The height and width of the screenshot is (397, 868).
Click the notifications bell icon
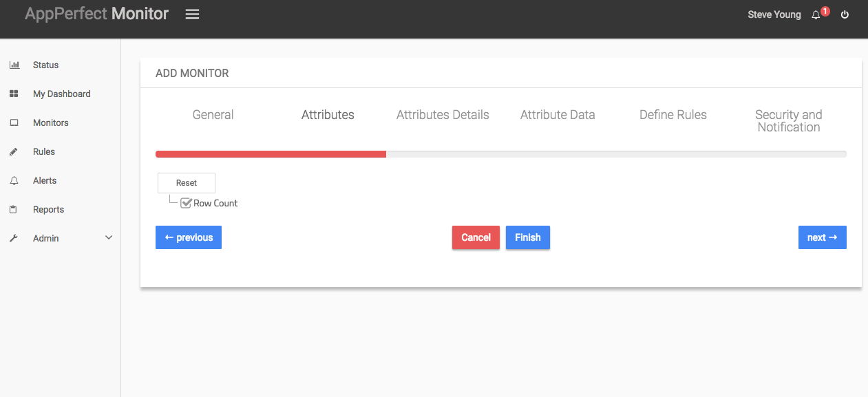(816, 14)
